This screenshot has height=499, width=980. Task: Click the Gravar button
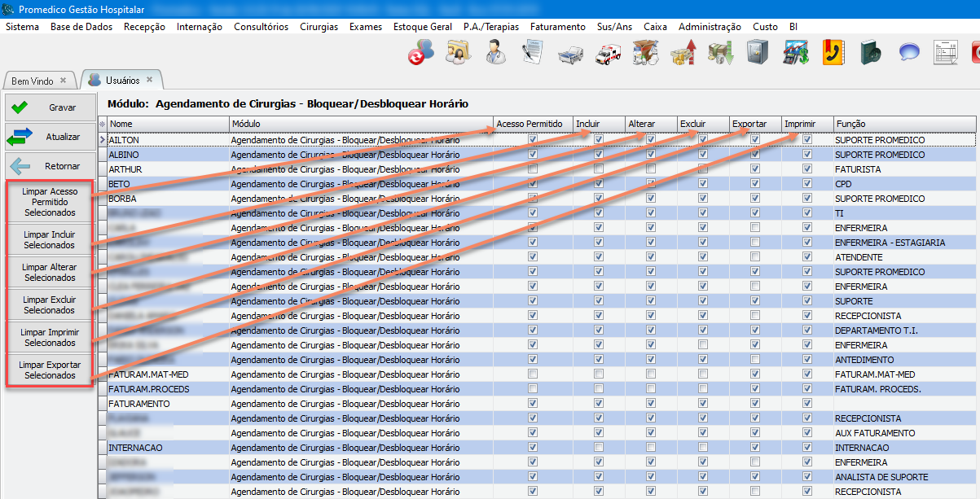48,107
